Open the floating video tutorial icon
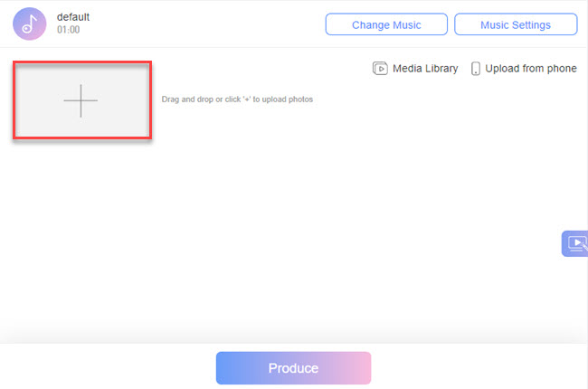This screenshot has height=389, width=588. 575,243
